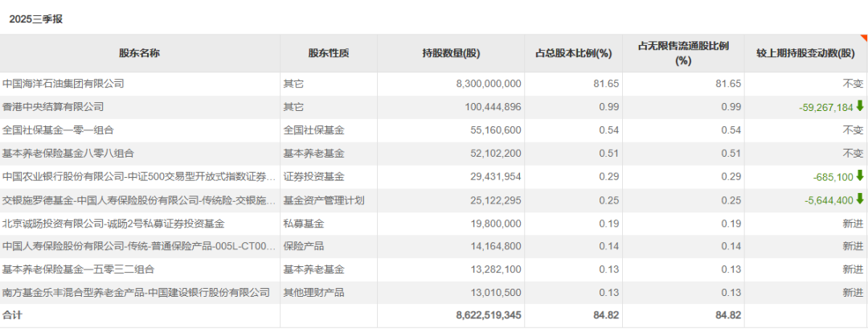Open shareholder 中国海洋石油集团有限公司
868x333 pixels.
63,83
